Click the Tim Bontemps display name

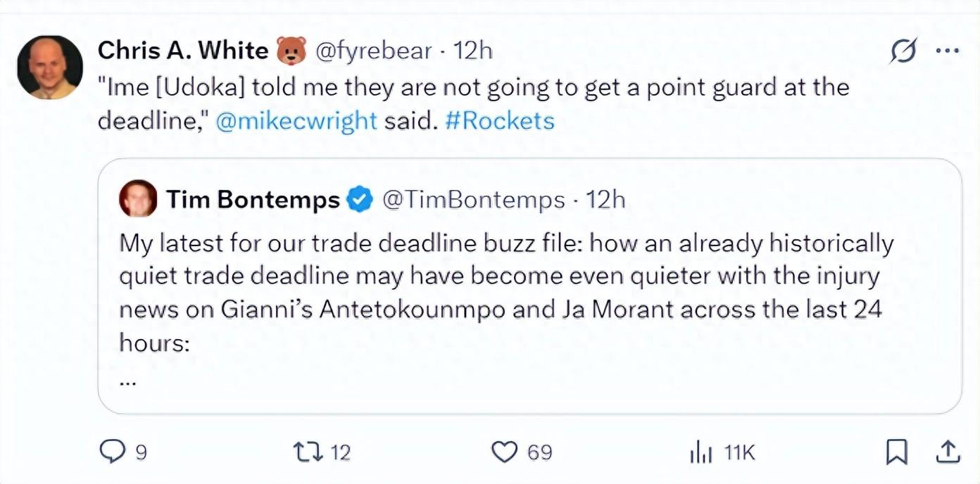click(253, 200)
